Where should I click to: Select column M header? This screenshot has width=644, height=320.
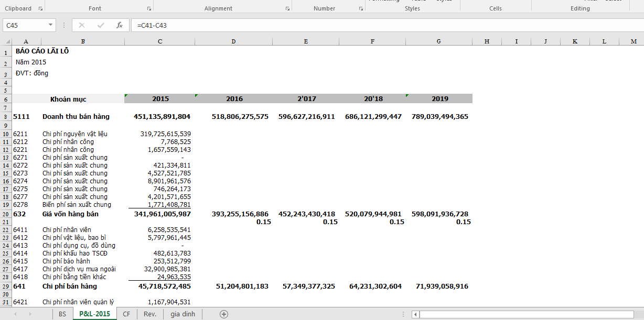click(634, 41)
